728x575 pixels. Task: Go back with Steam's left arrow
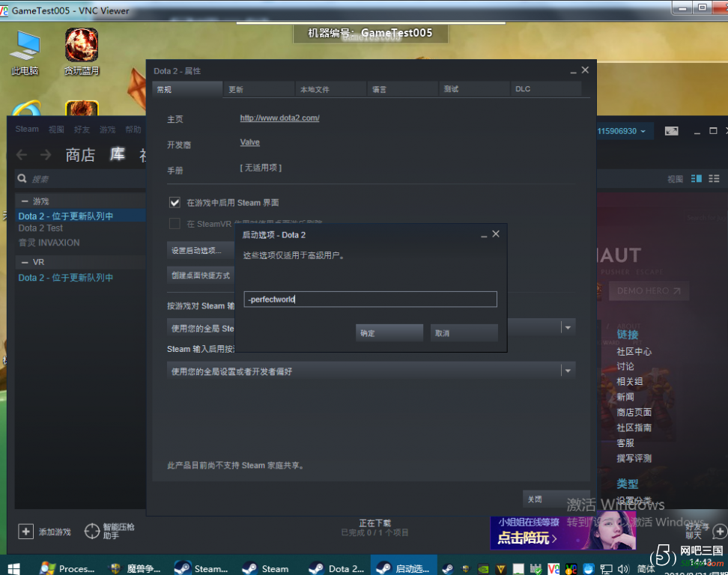[22, 154]
